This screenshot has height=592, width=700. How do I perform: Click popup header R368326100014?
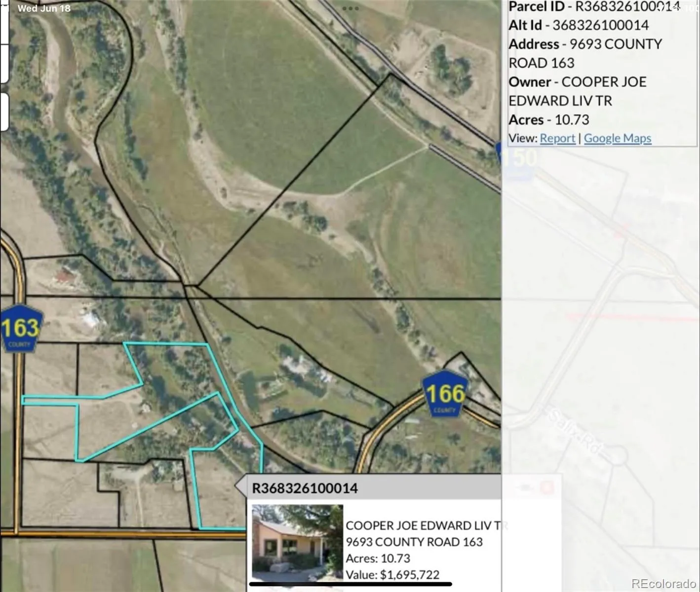(x=305, y=488)
